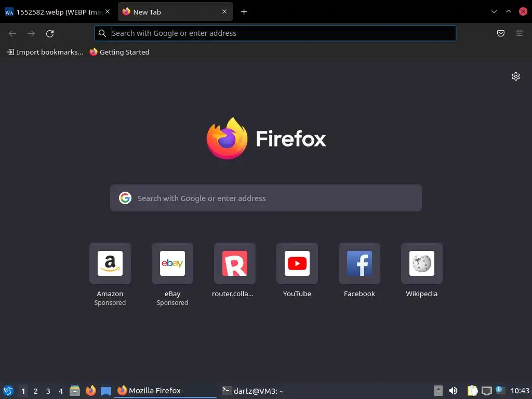Open the Amazon sponsored shortcut tile
532x399 pixels.
110,263
